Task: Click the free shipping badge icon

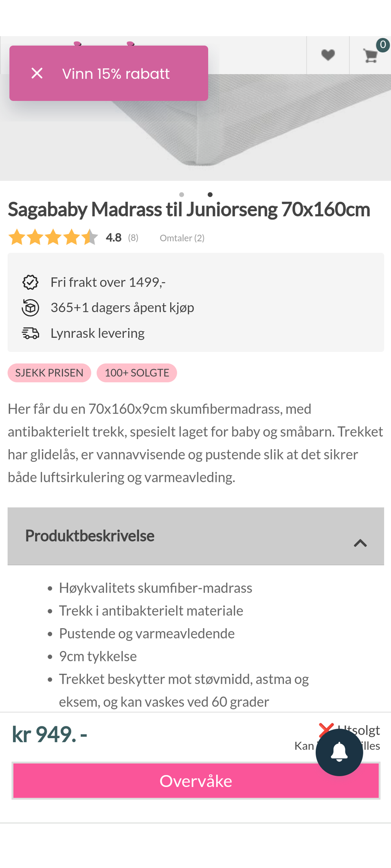Action: tap(30, 282)
